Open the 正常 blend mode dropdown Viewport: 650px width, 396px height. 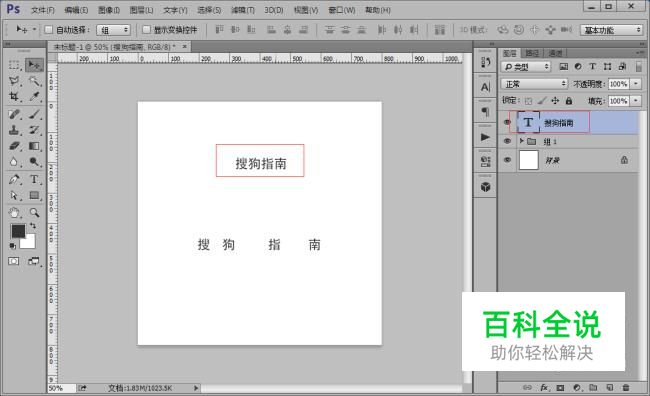[534, 84]
